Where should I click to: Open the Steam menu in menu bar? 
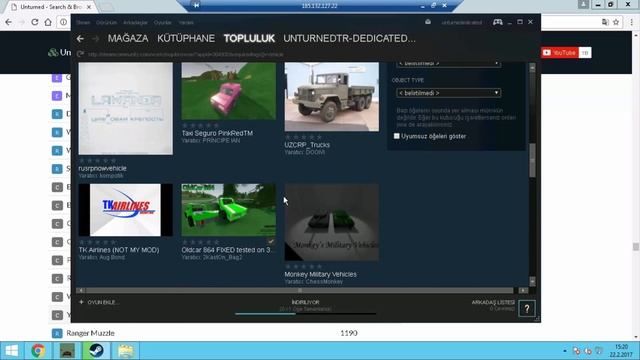click(x=83, y=22)
